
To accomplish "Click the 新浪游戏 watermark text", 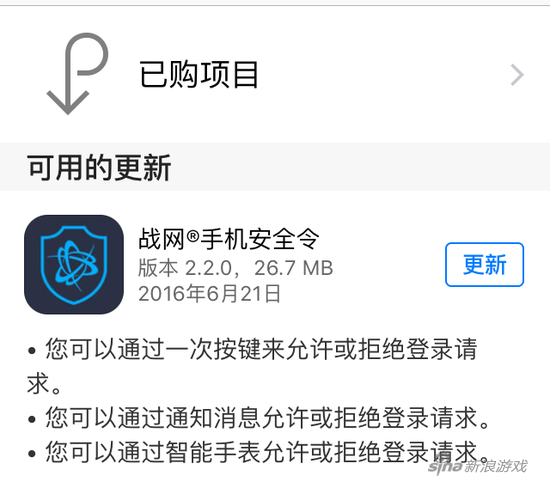I will click(x=496, y=467).
